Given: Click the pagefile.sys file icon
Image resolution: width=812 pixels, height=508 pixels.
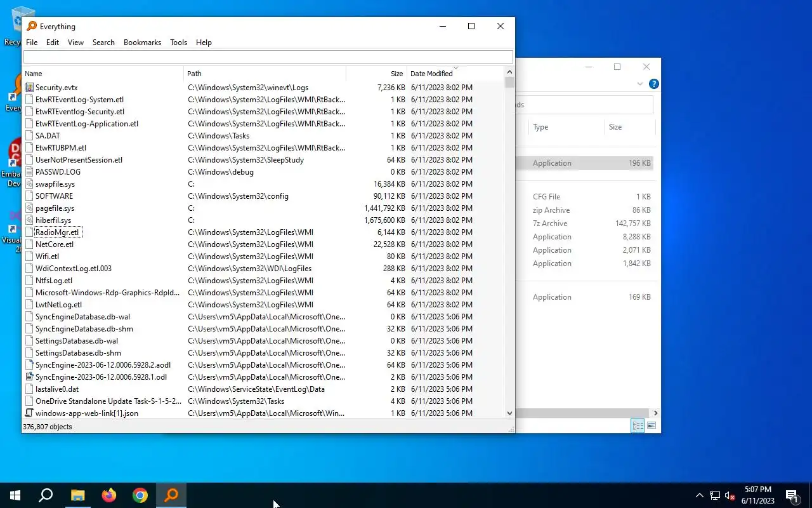Looking at the screenshot, I should point(29,208).
